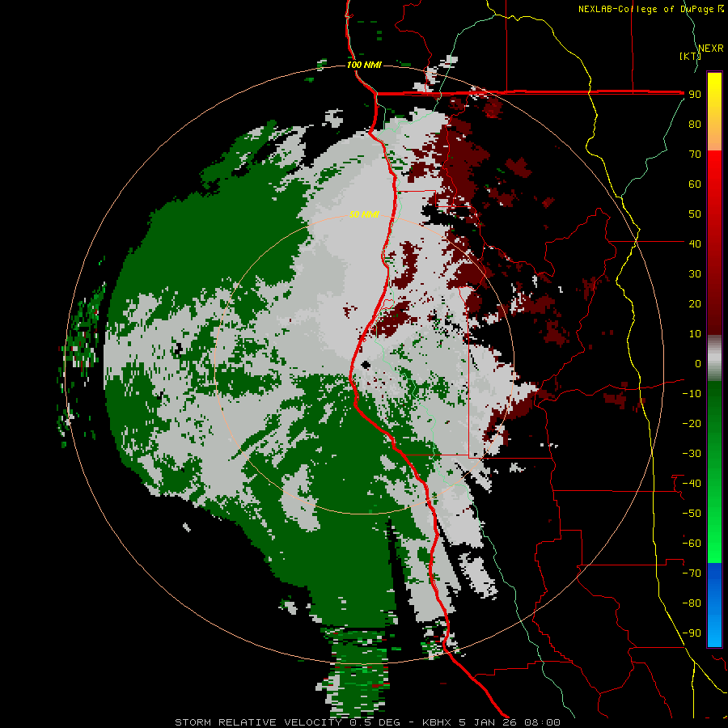Screen dimensions: 728x728
Task: Click the black radar site marker at the center
Action: (366, 365)
